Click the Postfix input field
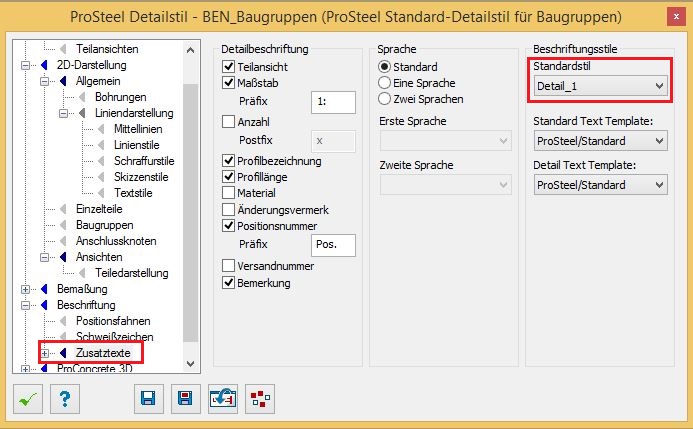 (x=333, y=141)
